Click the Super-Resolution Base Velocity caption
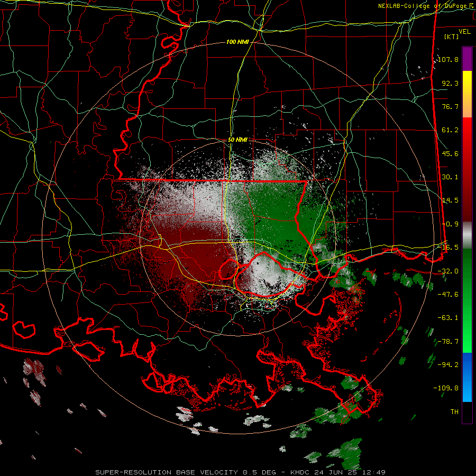This screenshot has width=476, height=476. tap(241, 472)
